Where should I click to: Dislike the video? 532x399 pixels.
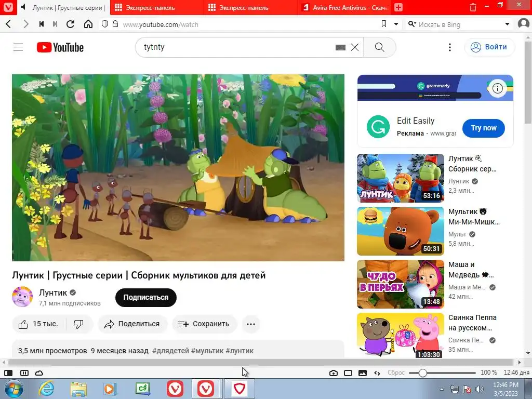(x=79, y=324)
